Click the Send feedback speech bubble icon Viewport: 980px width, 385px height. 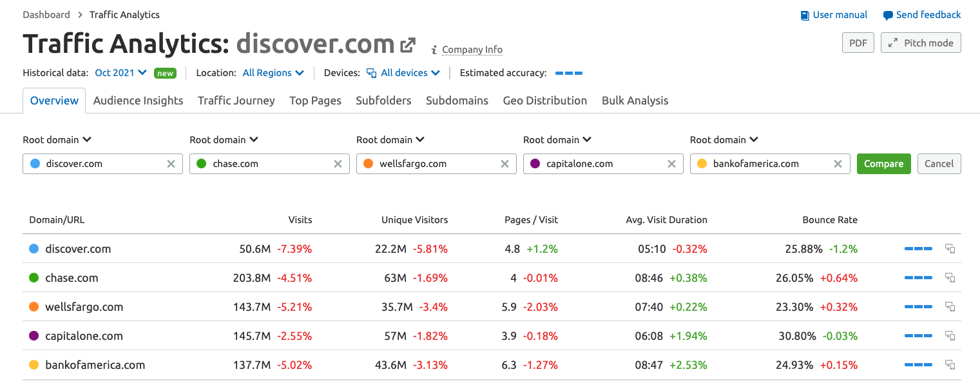(888, 15)
